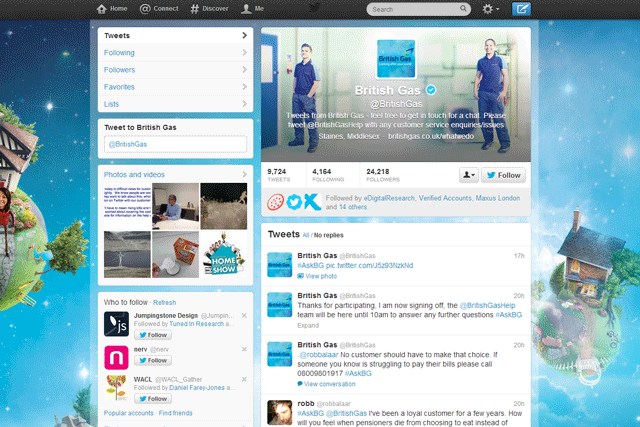Click the blue Twitter bird follower avatar

coord(294,202)
